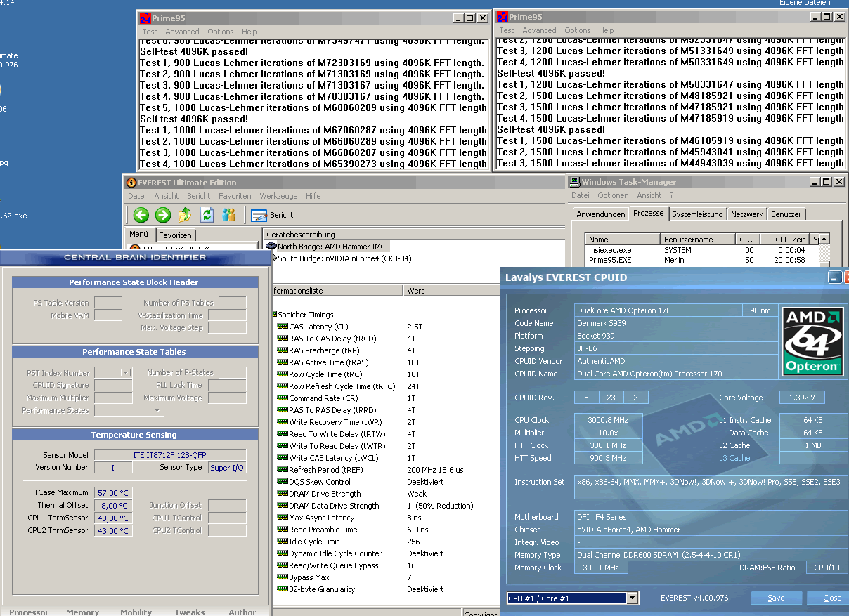Open the Processor tab in Central Brain Identifier
This screenshot has width=849, height=616.
pyautogui.click(x=29, y=612)
